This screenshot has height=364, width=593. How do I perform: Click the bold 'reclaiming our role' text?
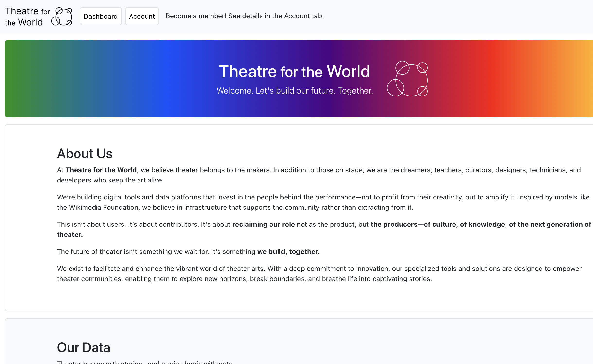(263, 224)
